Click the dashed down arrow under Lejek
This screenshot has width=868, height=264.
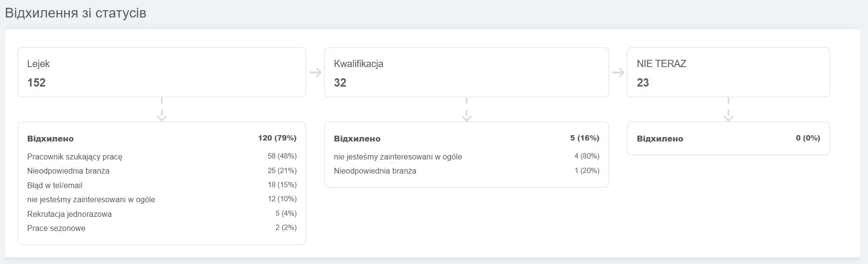(162, 110)
